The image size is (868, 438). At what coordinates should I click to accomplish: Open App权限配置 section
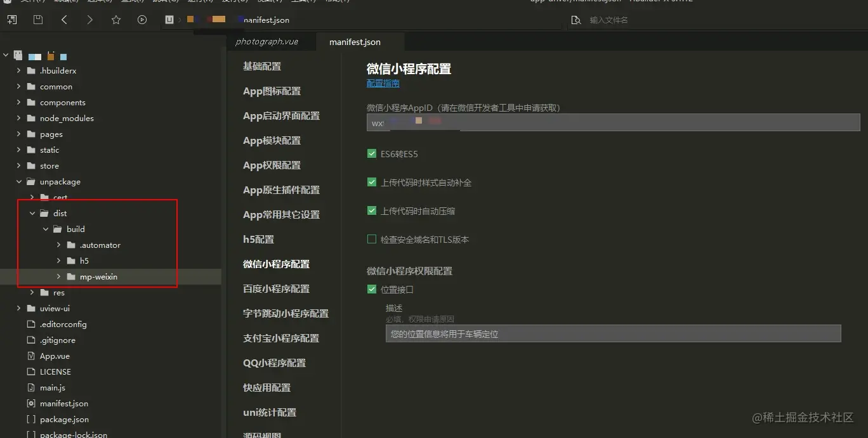coord(272,165)
